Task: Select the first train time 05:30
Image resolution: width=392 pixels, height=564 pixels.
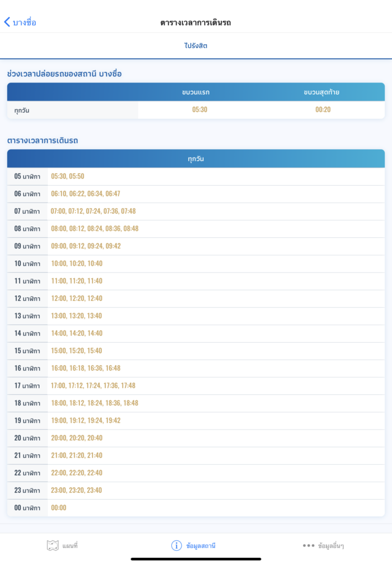Action: pyautogui.click(x=199, y=110)
